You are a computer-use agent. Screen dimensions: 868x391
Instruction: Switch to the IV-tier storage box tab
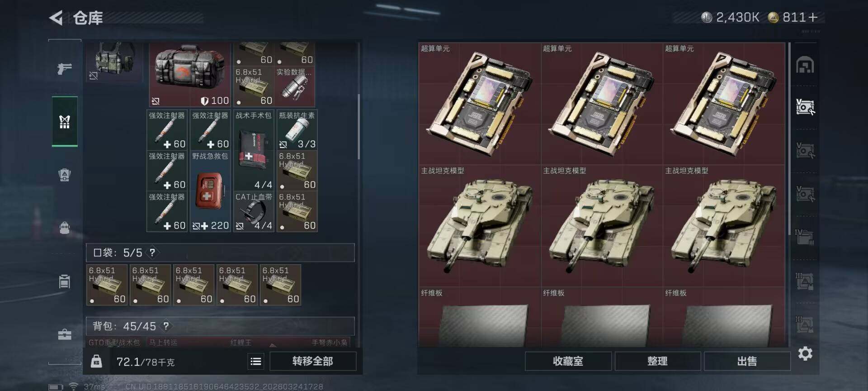[805, 237]
